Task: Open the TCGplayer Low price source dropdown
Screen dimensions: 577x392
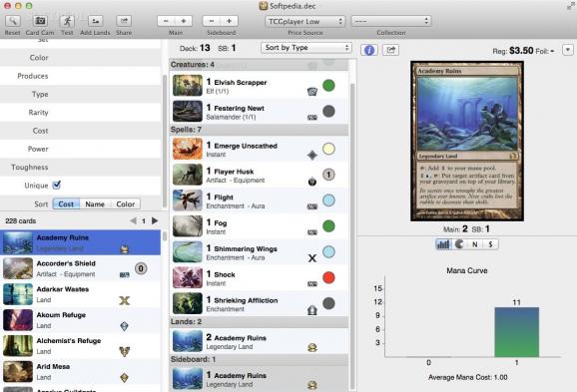Action: [x=304, y=21]
